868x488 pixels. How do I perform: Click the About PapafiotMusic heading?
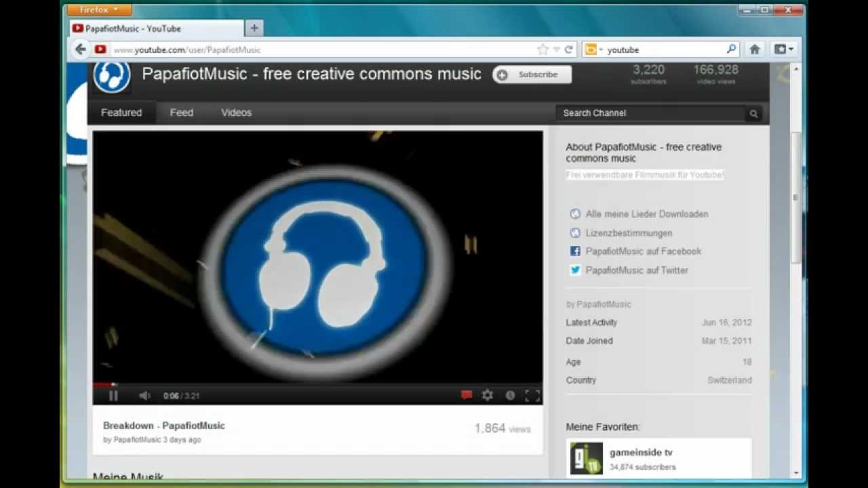pos(644,152)
